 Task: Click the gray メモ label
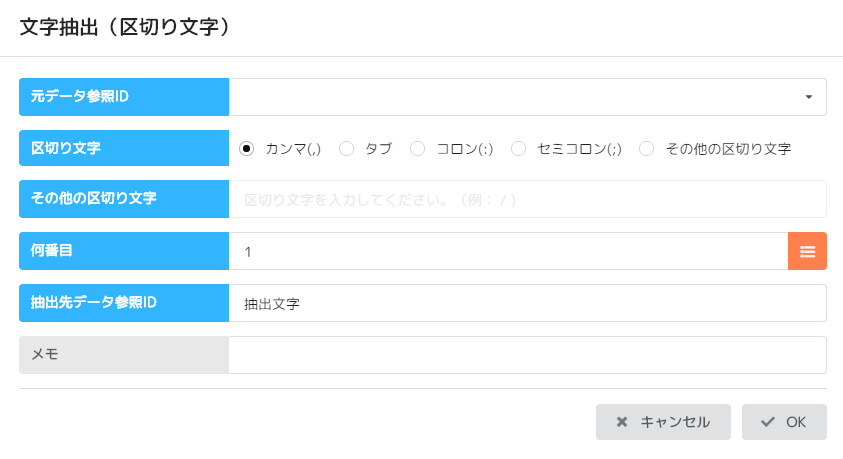click(x=124, y=355)
